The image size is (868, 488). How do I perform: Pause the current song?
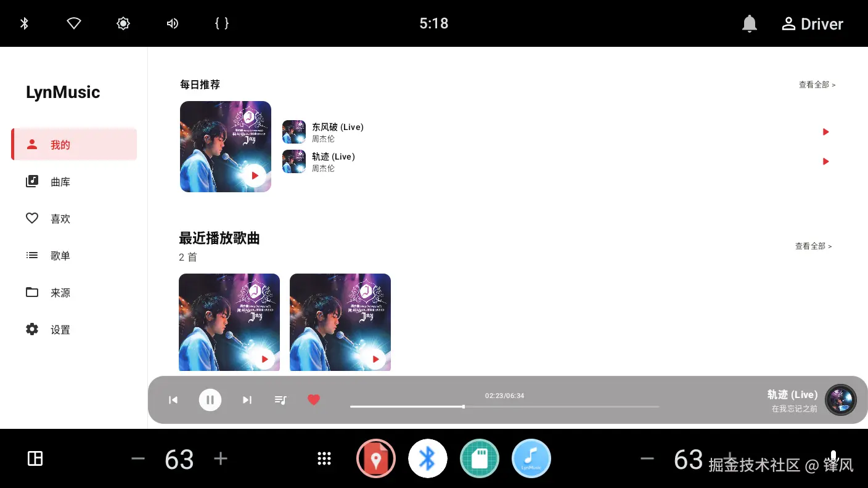[210, 400]
